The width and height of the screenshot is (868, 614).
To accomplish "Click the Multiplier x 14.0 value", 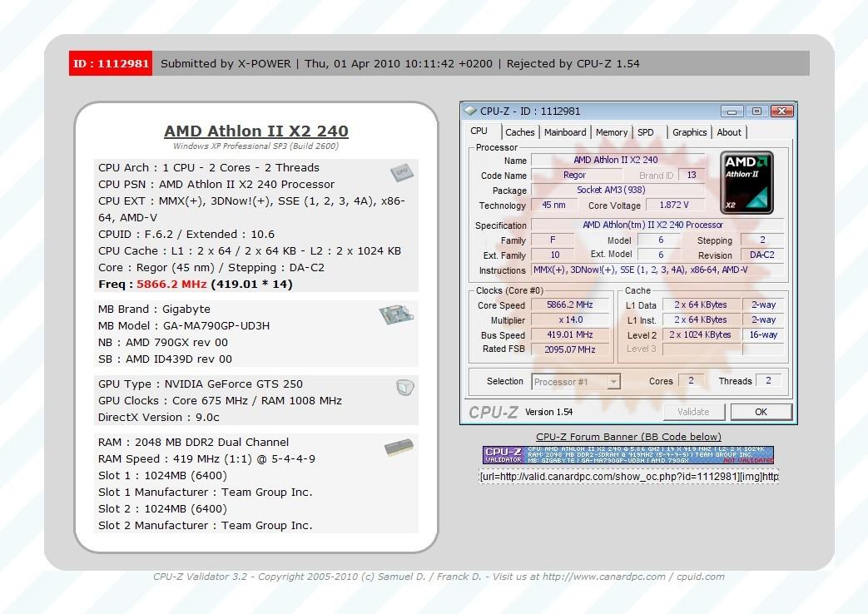I will click(x=569, y=320).
